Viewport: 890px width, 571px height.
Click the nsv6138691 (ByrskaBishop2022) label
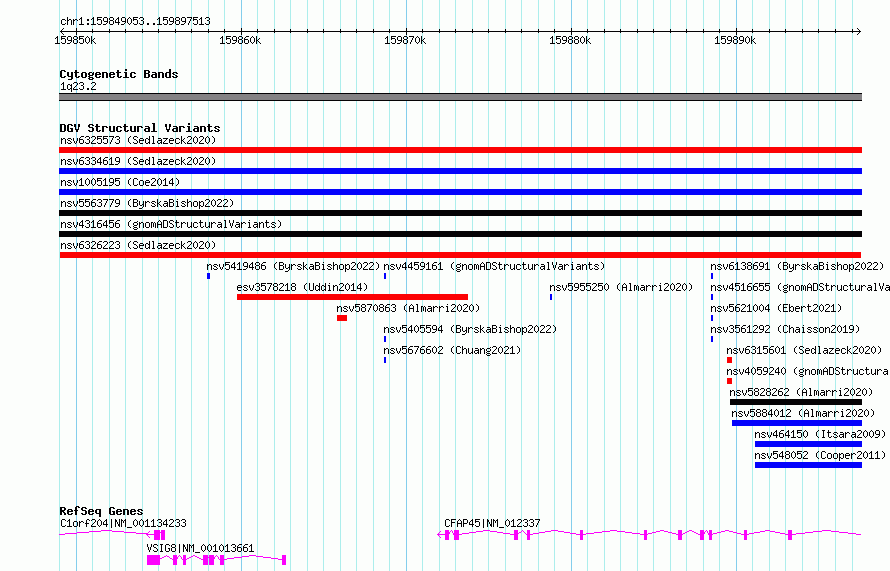click(x=797, y=266)
